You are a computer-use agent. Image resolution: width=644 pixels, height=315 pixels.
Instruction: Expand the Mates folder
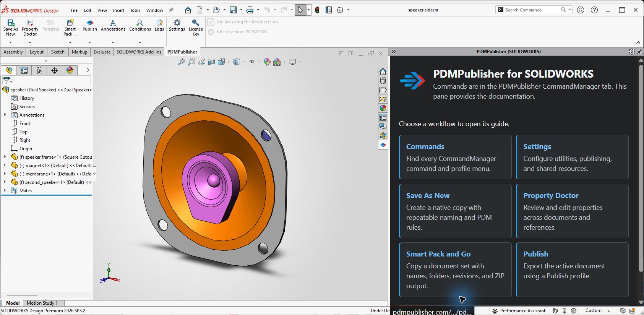[5, 190]
